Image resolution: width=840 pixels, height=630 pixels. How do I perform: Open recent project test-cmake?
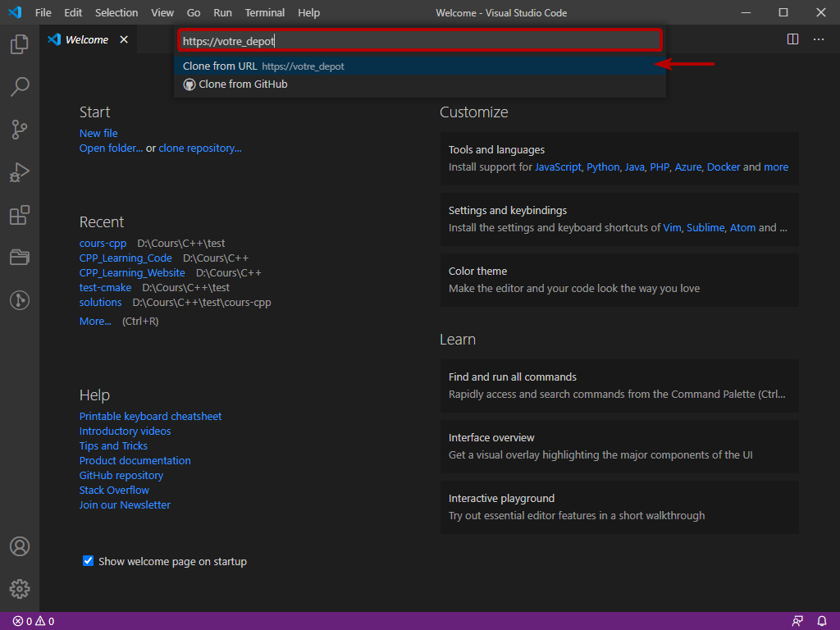[105, 288]
